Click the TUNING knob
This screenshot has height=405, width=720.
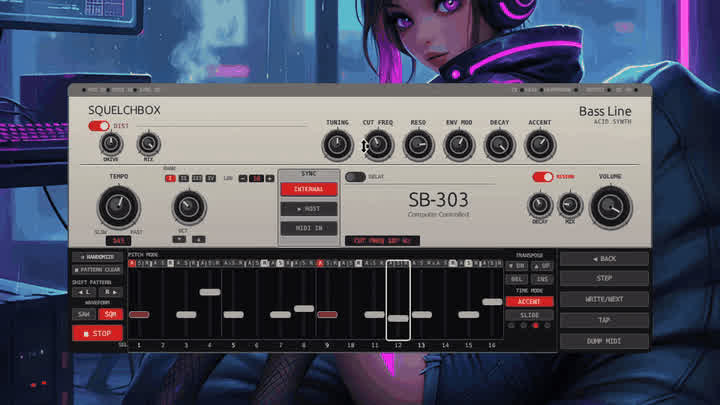click(x=338, y=145)
